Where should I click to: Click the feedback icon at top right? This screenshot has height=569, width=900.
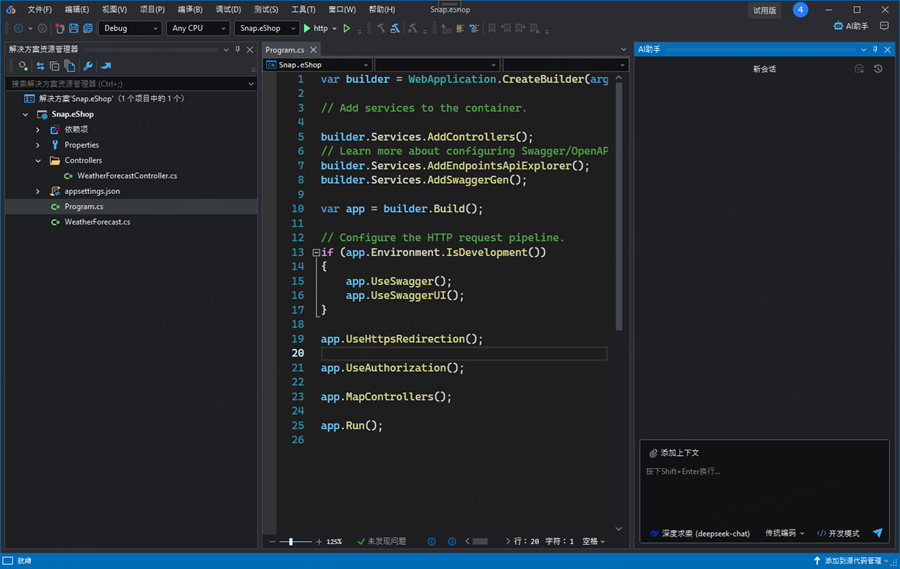[x=884, y=27]
